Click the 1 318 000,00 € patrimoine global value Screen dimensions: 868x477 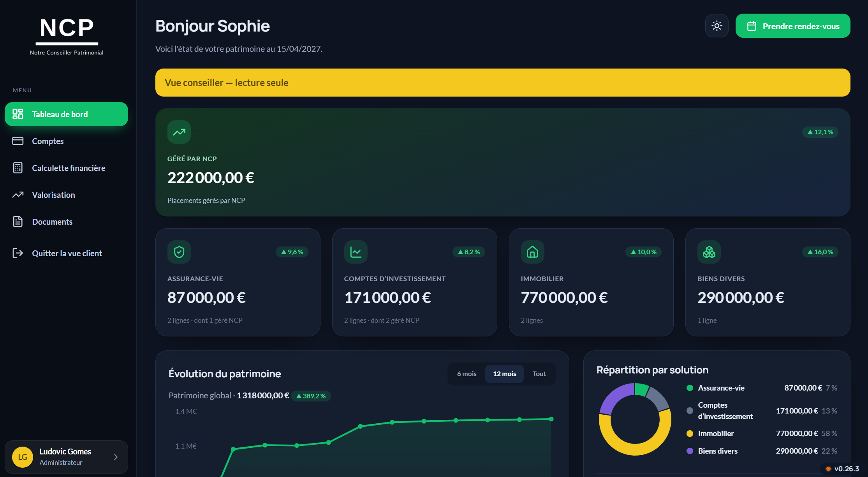[263, 396]
